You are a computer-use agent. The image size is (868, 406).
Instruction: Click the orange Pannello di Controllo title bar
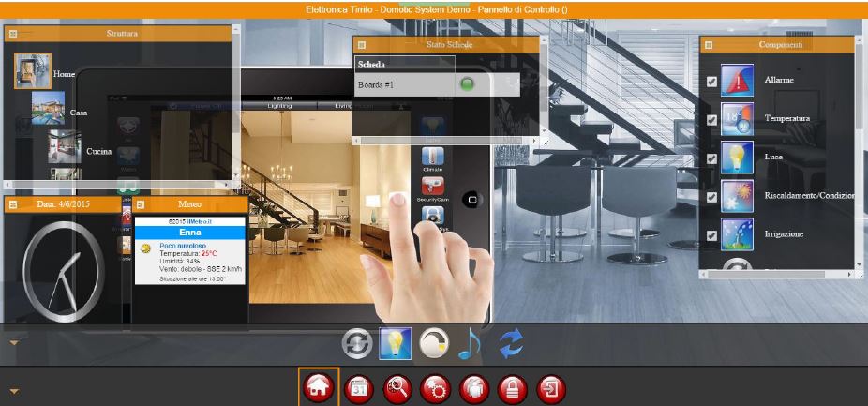434,10
